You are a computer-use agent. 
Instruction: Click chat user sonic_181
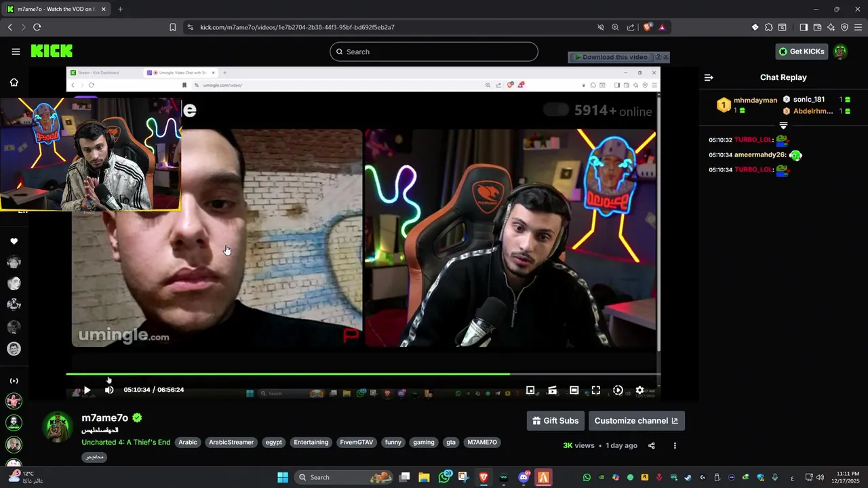point(809,100)
